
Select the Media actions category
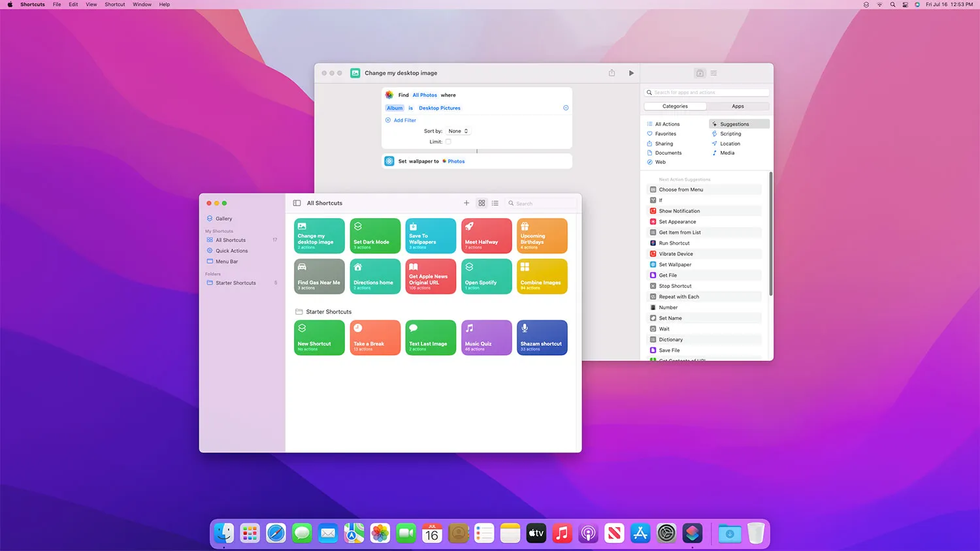[727, 153]
